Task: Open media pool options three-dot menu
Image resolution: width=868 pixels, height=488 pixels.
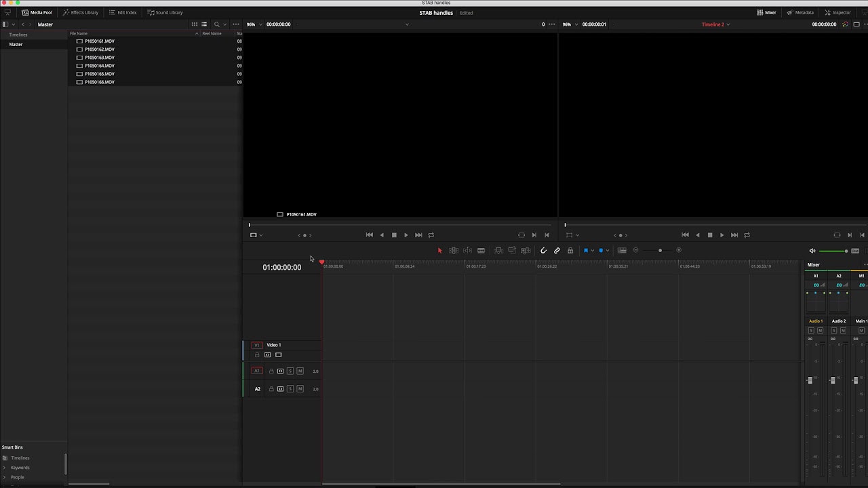Action: click(236, 24)
